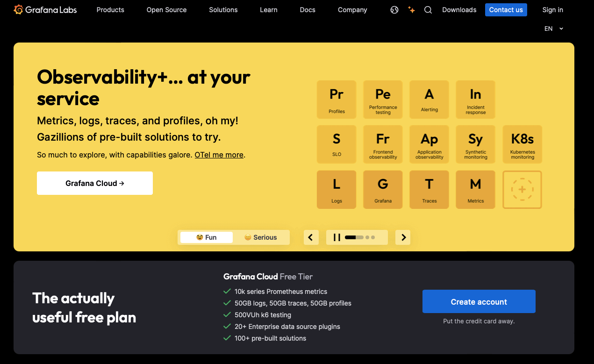This screenshot has width=594, height=364.
Task: Click the Grafana Labs logo
Action: point(45,9)
